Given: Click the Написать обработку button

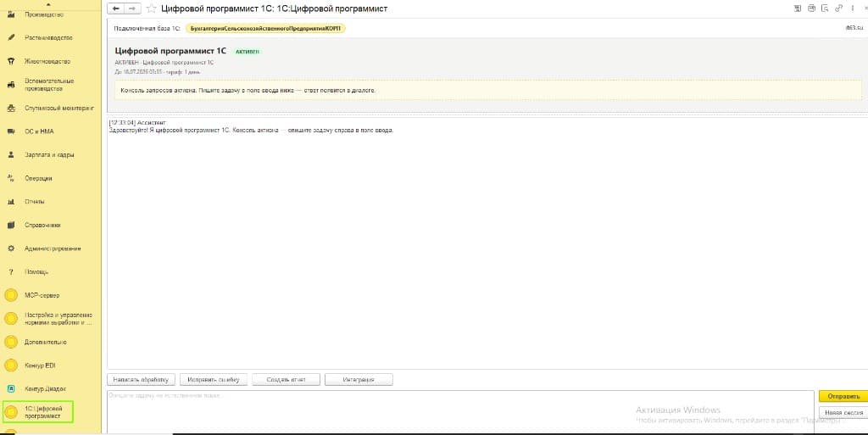Looking at the screenshot, I should [142, 380].
